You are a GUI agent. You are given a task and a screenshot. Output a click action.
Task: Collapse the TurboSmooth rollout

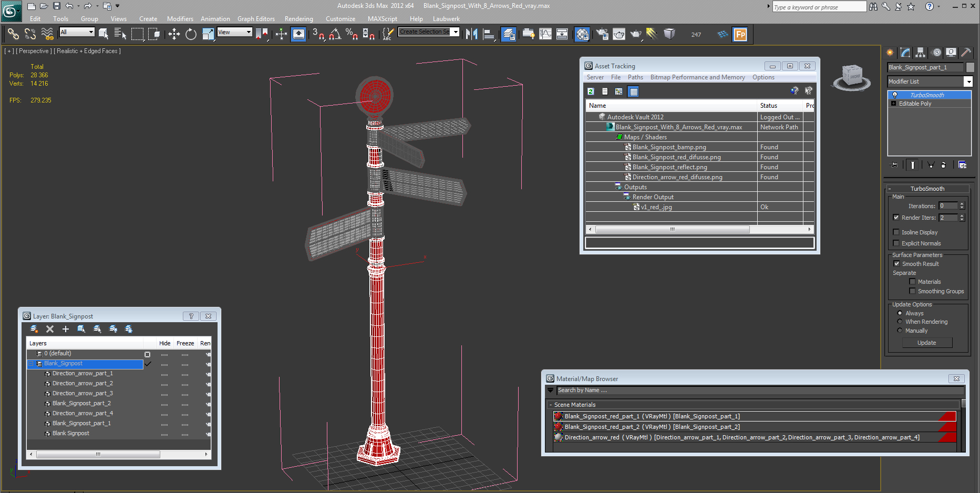tap(889, 189)
